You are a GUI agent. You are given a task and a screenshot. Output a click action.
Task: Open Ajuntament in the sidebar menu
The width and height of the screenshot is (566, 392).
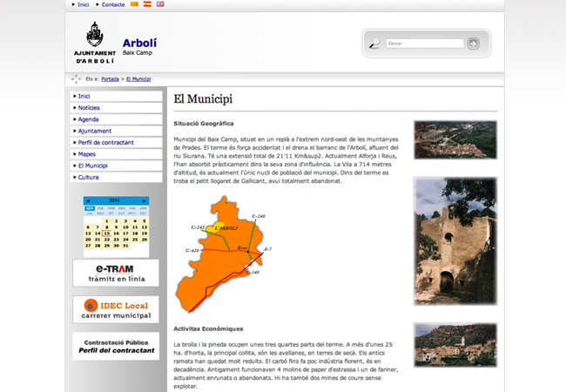(x=116, y=131)
